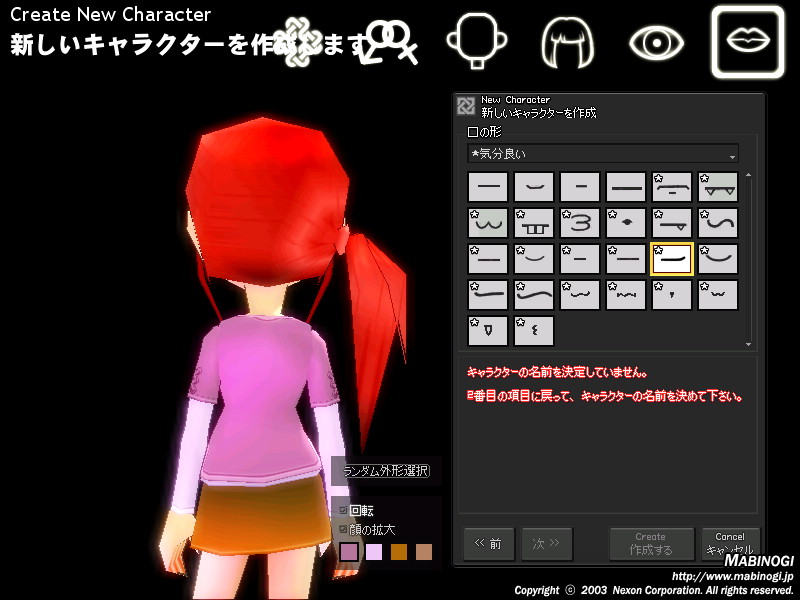Viewport: 800px width, 600px height.
Task: Pick the starred thin gentle smile mouth
Action: 534,259
